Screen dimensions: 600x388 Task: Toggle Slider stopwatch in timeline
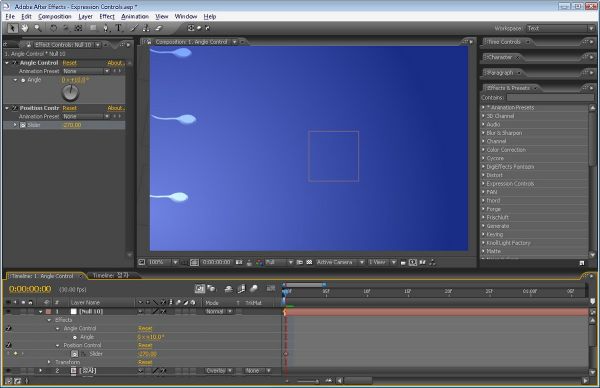coord(75,354)
